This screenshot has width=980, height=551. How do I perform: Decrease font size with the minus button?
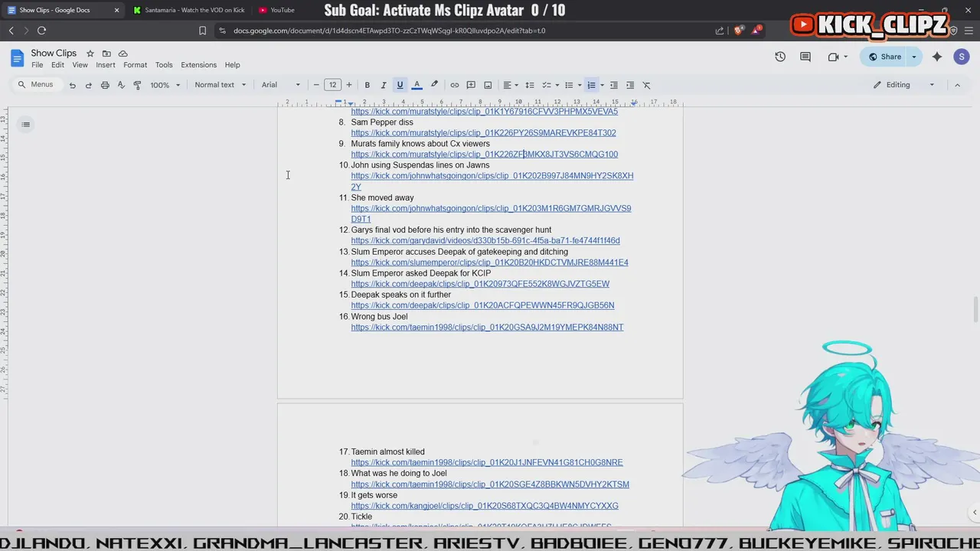pos(316,85)
